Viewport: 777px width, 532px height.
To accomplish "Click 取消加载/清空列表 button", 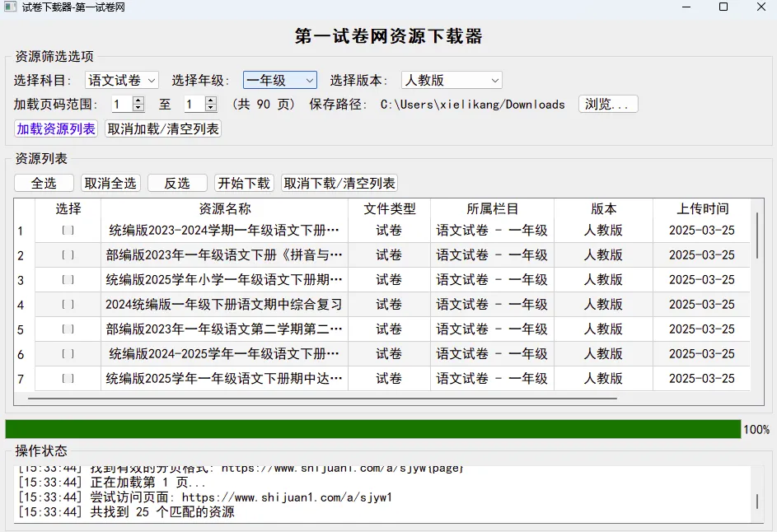I will 163,128.
